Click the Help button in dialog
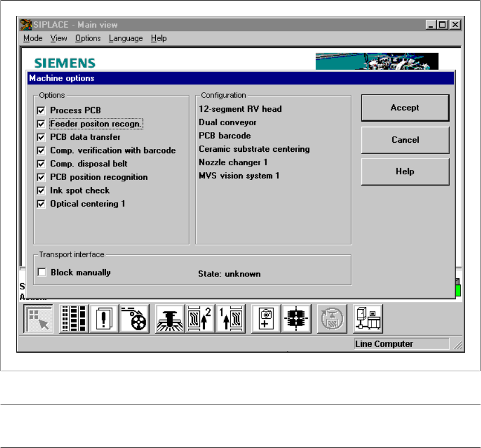This screenshot has height=448, width=481. [405, 172]
